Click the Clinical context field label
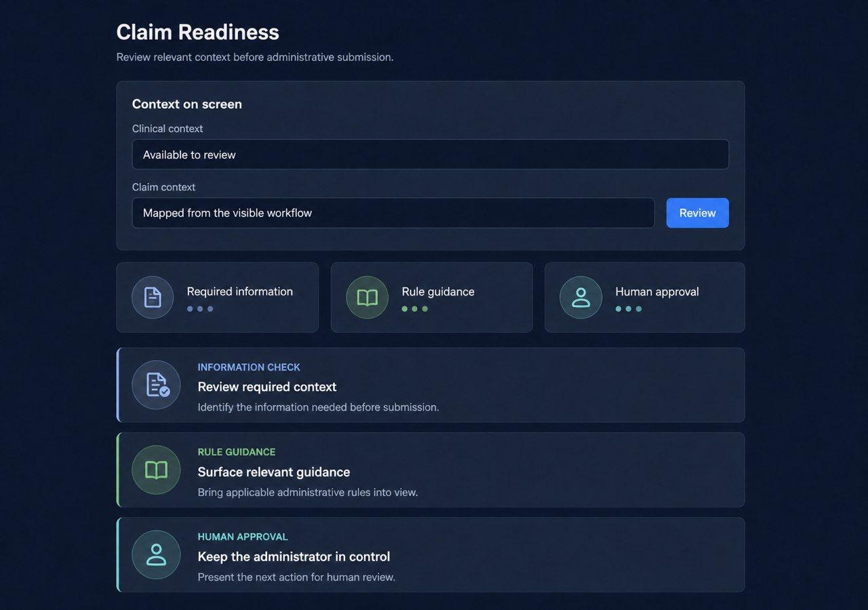 click(x=167, y=129)
